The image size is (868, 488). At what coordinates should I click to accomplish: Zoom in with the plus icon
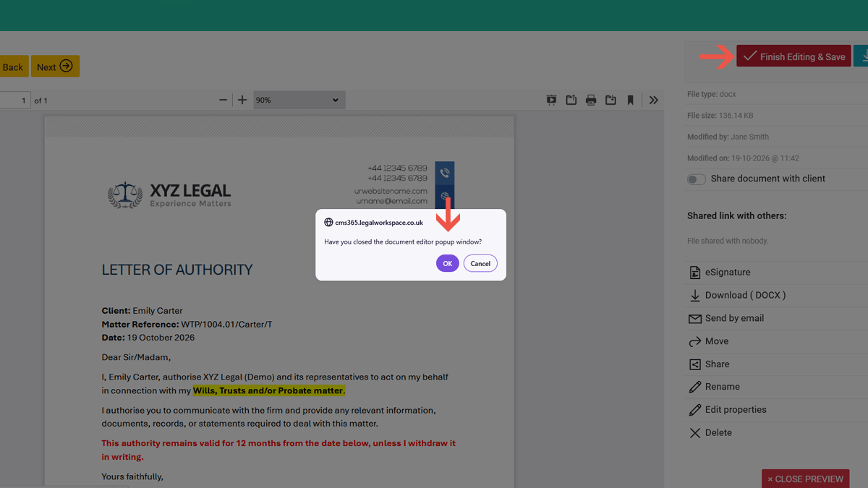[x=242, y=100]
